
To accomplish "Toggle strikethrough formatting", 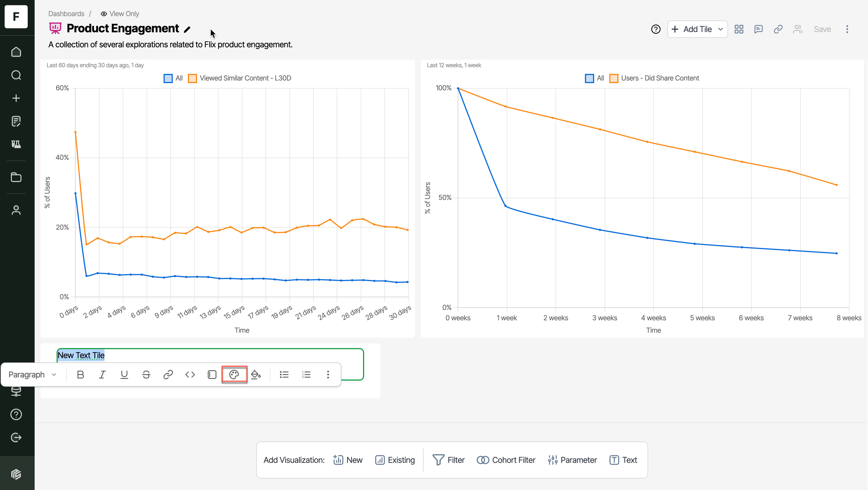I will point(146,374).
